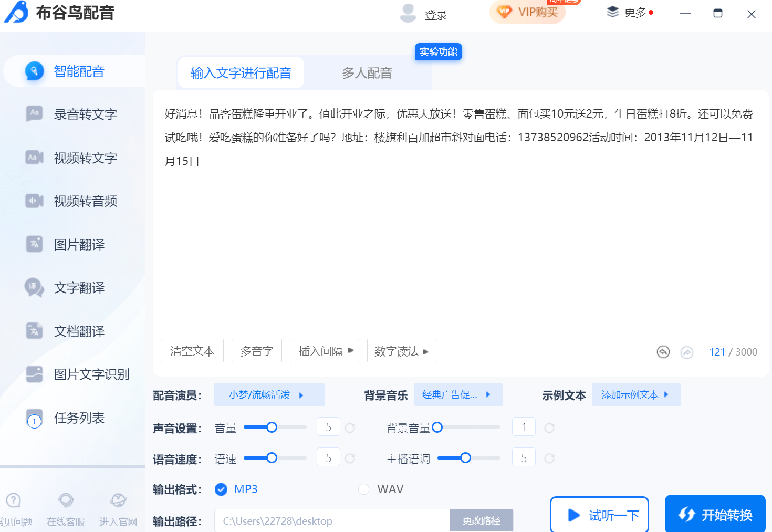The image size is (772, 532).
Task: Click 更改路径 to change the output path
Action: pyautogui.click(x=482, y=520)
